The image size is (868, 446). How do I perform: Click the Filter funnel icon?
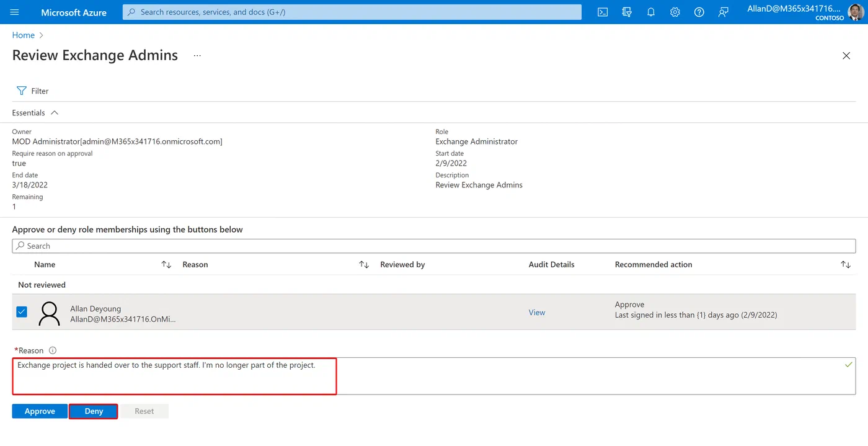tap(22, 91)
